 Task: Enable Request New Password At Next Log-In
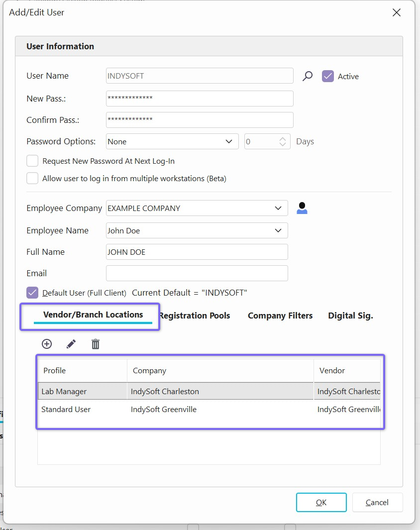pos(32,161)
